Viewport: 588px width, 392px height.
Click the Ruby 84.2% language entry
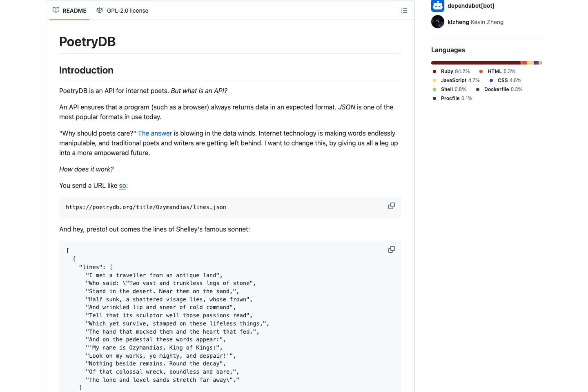click(454, 71)
